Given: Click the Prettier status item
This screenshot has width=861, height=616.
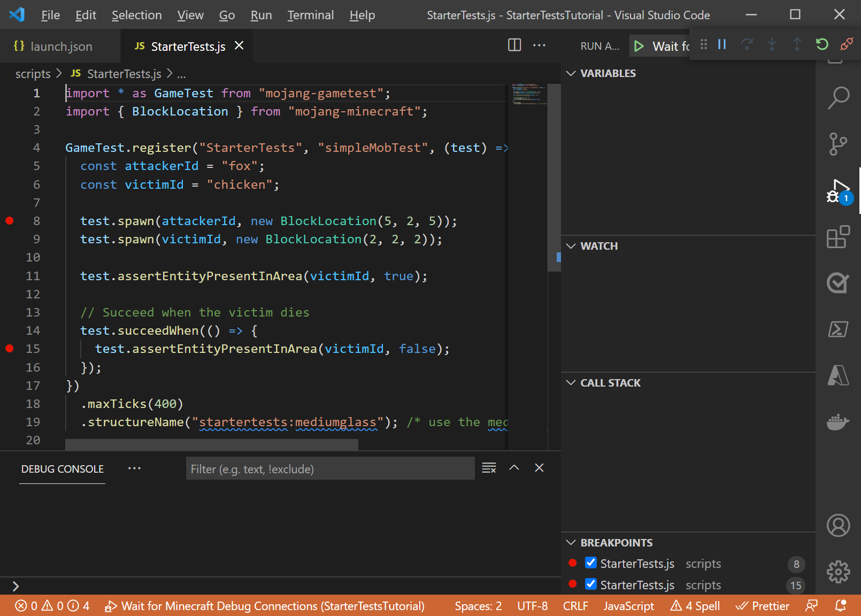Looking at the screenshot, I should pos(762,606).
